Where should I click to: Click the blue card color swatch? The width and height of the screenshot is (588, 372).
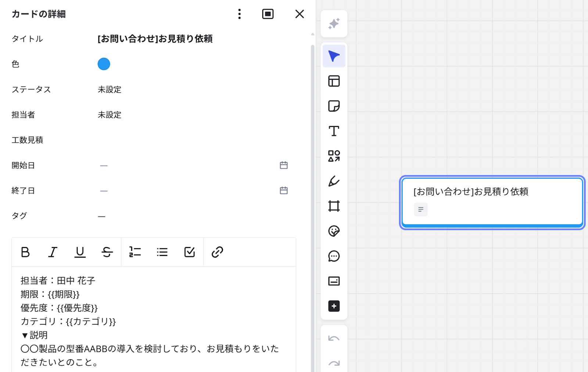104,64
